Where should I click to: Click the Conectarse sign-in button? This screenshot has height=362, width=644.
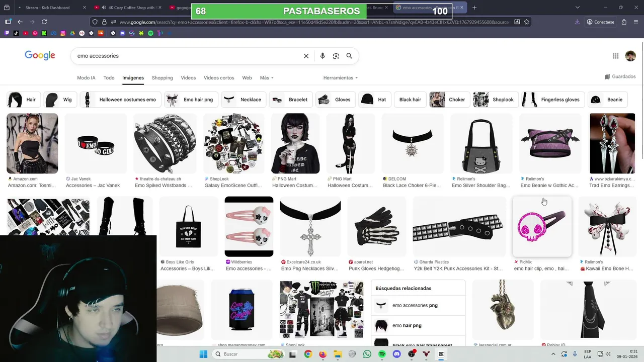click(600, 22)
